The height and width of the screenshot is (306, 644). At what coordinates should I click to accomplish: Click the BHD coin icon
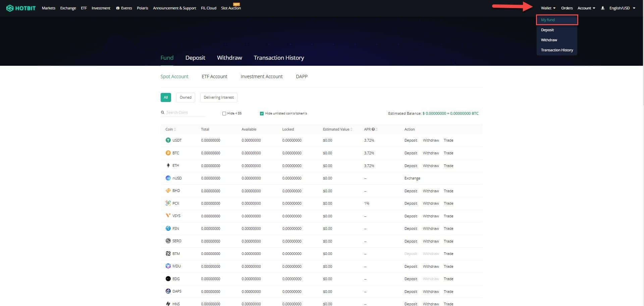[x=168, y=191]
